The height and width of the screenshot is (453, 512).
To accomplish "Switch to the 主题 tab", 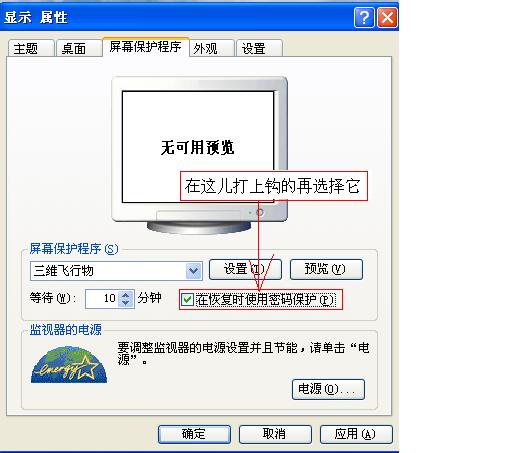I will 31,48.
